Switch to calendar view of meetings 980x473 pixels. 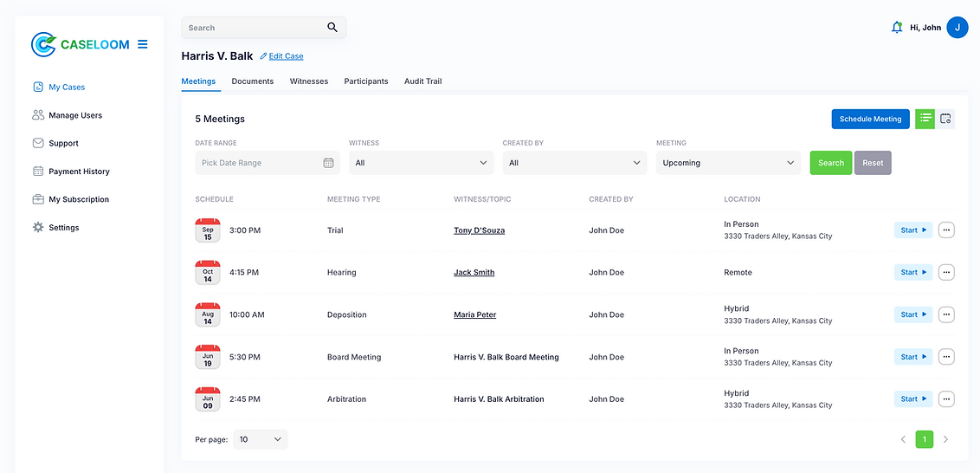click(x=945, y=119)
